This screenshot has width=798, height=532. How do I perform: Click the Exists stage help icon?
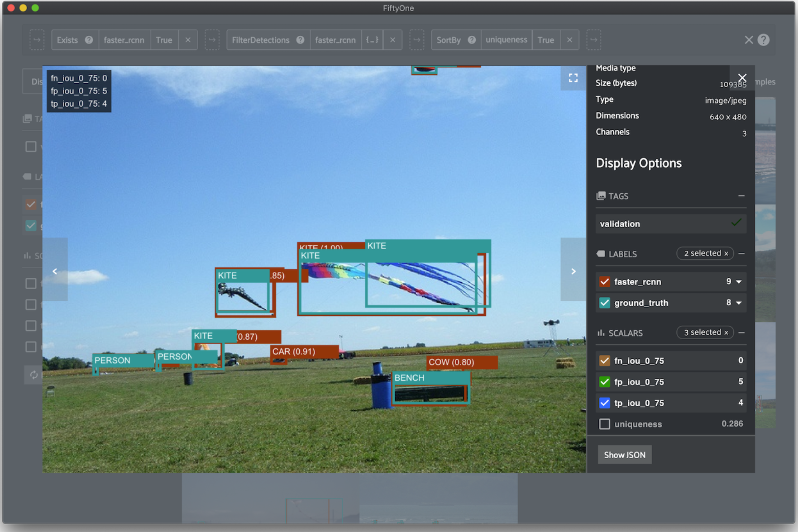click(89, 40)
